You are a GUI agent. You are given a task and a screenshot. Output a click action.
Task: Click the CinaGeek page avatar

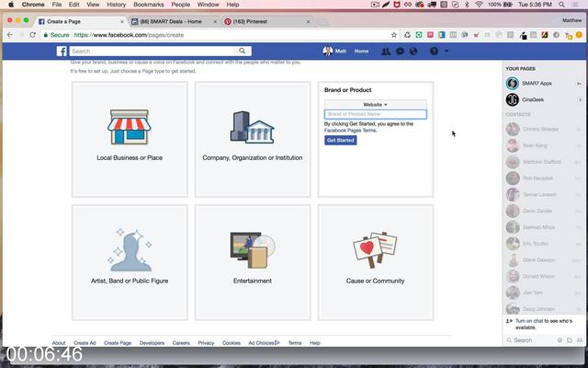pyautogui.click(x=513, y=99)
